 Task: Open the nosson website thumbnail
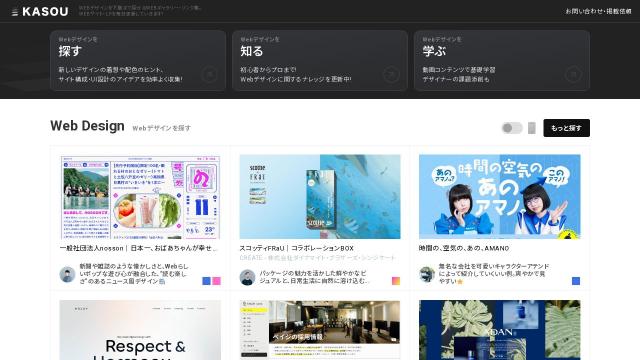click(140, 197)
